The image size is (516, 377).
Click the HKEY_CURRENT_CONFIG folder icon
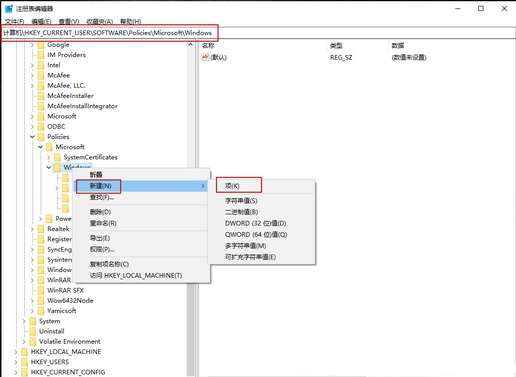click(24, 372)
